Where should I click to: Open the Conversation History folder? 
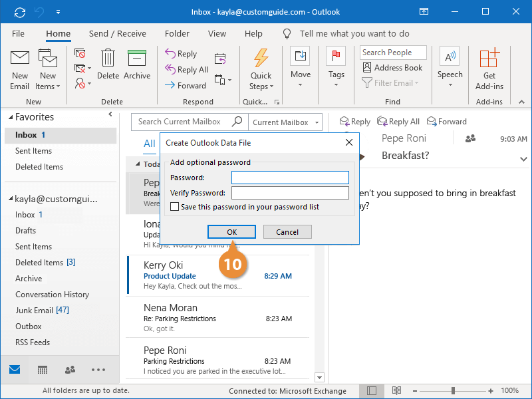tap(53, 295)
